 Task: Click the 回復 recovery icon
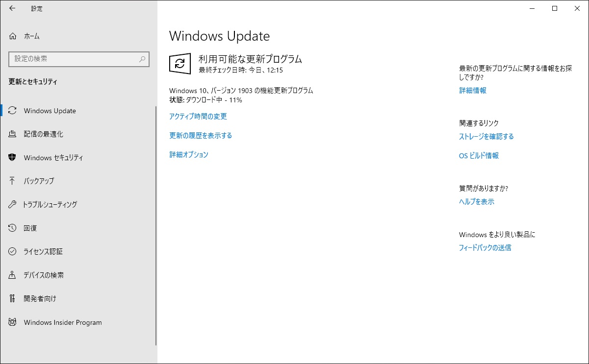[x=13, y=228]
